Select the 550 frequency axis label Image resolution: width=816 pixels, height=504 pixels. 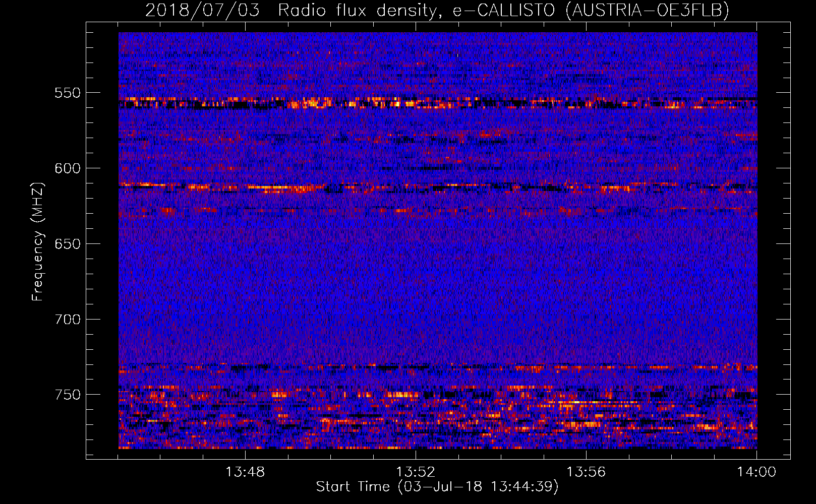coord(68,93)
